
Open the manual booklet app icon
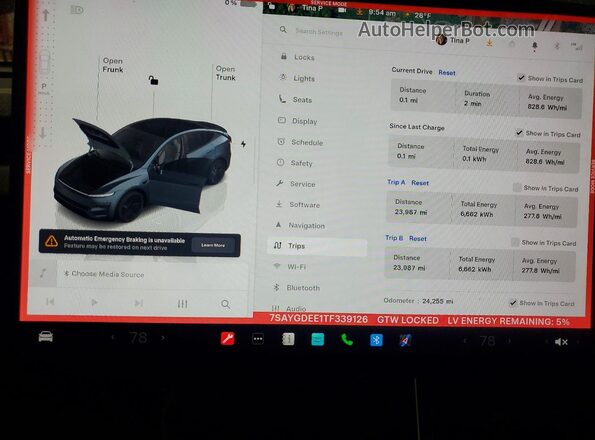[x=288, y=339]
